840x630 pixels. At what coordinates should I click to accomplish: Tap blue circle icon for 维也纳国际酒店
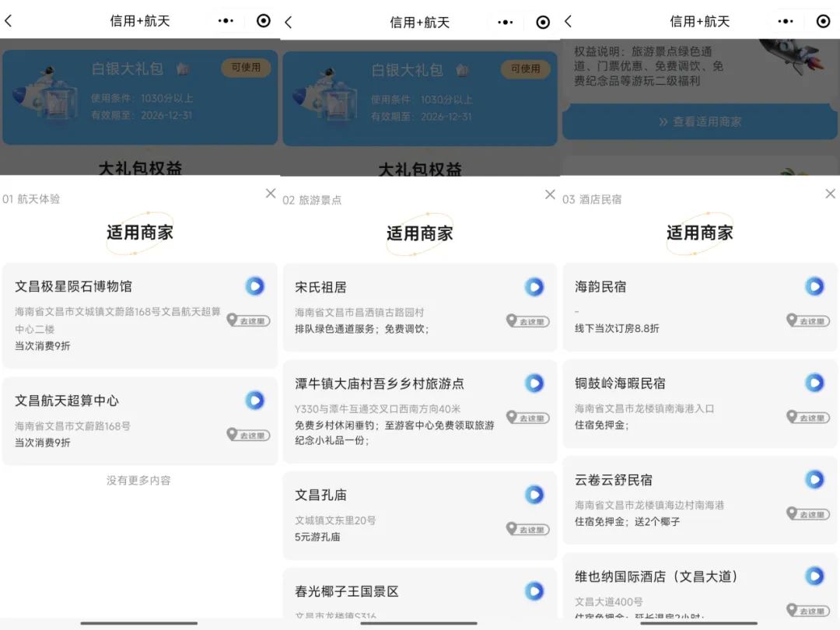[815, 576]
